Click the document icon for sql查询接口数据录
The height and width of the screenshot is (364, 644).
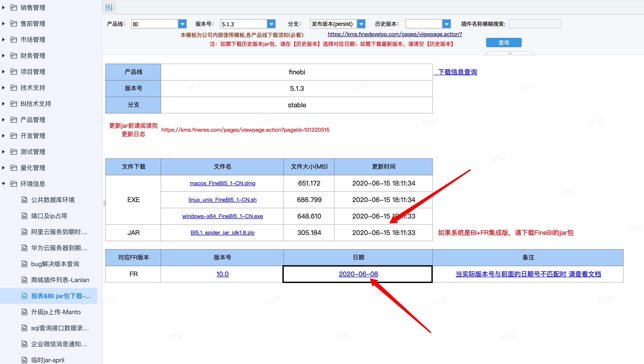24,328
